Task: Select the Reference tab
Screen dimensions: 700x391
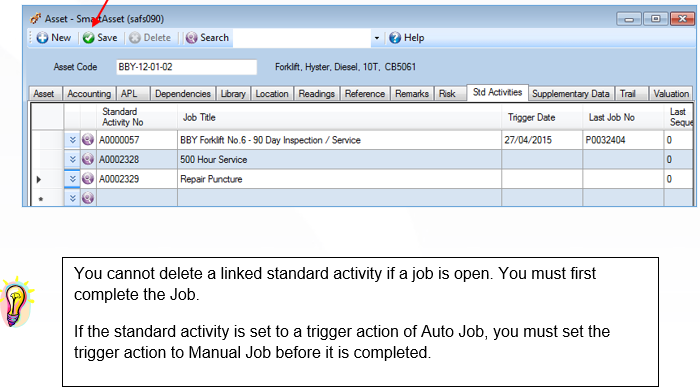Action: click(x=365, y=94)
